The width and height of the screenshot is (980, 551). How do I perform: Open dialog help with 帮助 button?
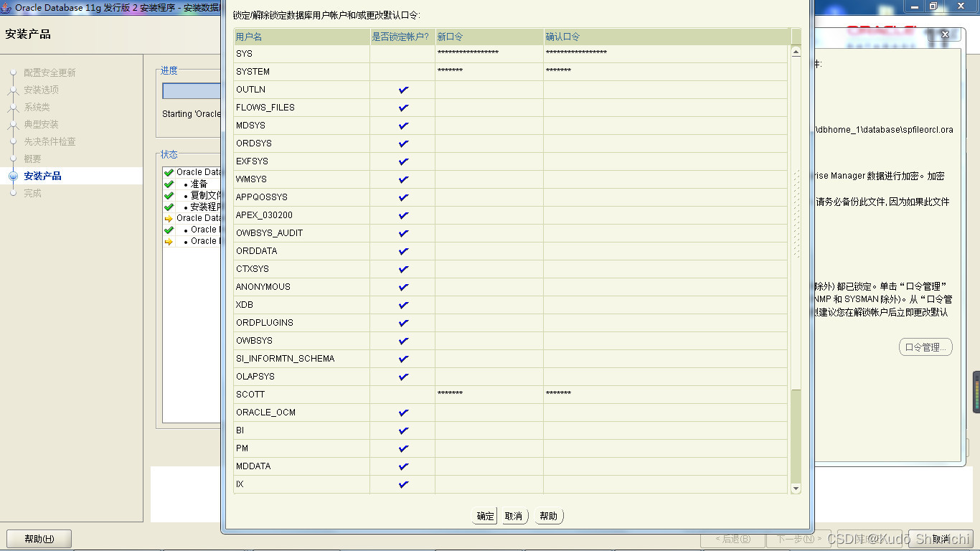pos(549,516)
